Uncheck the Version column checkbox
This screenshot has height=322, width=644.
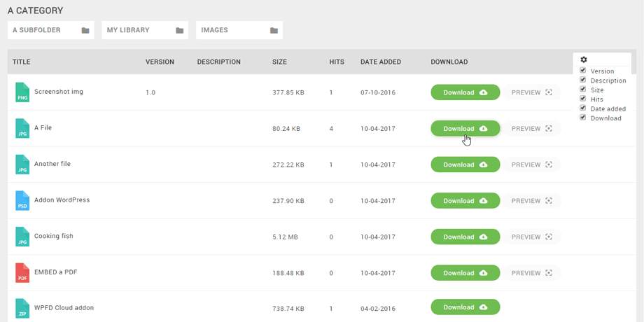[582, 71]
